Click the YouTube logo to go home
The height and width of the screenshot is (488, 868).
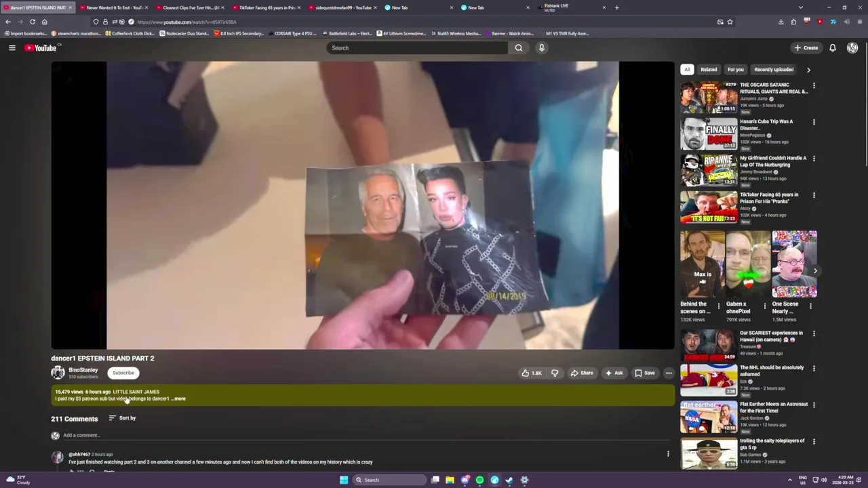coord(41,47)
